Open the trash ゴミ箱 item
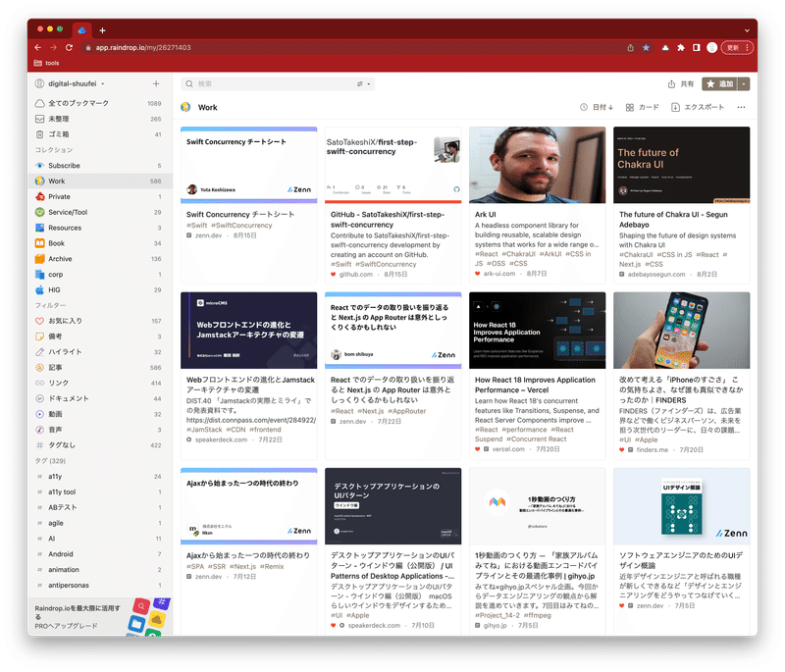The width and height of the screenshot is (785, 672). pos(100,134)
